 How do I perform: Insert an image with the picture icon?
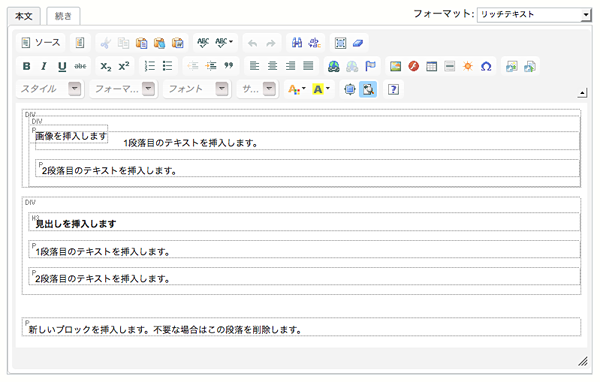[395, 66]
